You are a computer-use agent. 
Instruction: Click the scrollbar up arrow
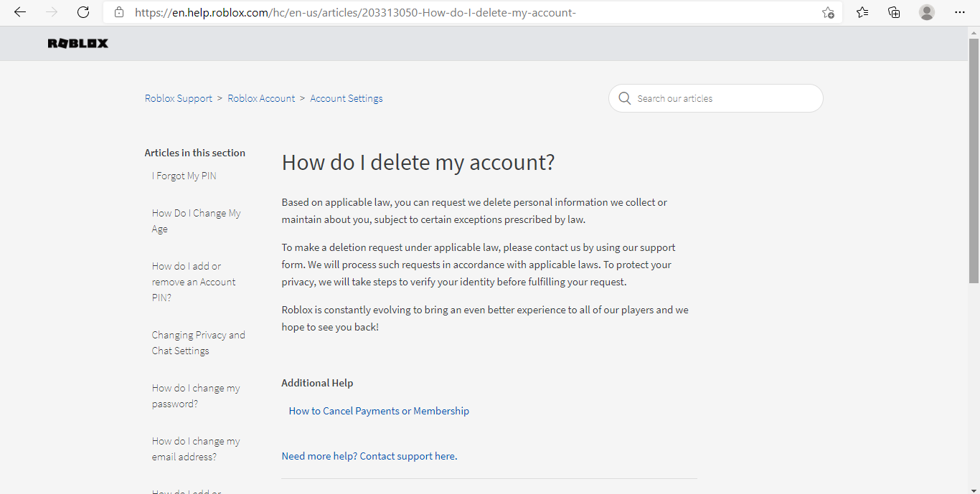click(974, 32)
